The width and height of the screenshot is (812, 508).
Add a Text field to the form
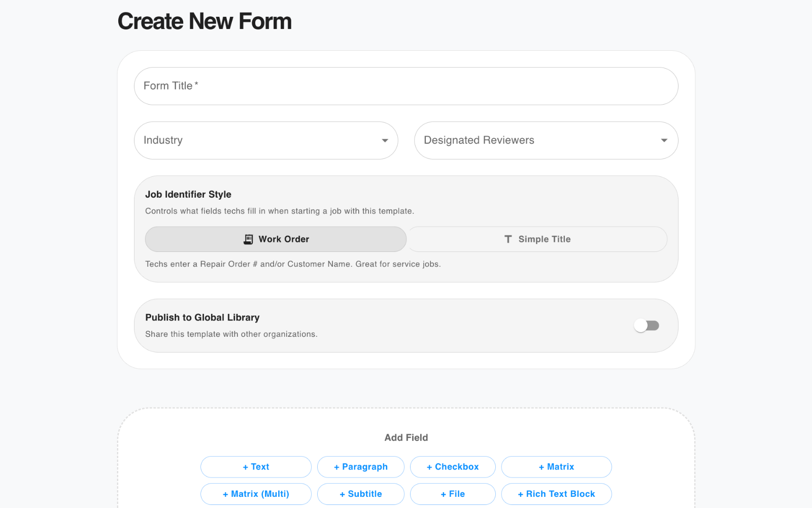pos(256,466)
